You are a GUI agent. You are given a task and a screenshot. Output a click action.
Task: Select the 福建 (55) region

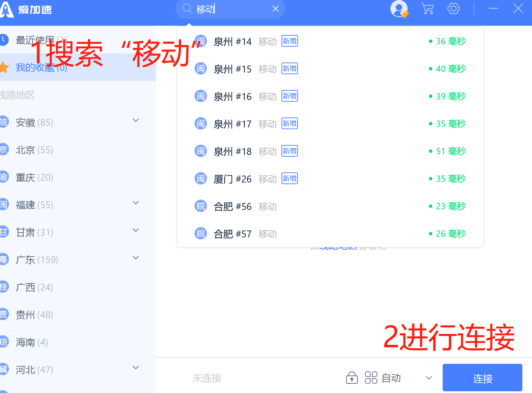(78, 205)
